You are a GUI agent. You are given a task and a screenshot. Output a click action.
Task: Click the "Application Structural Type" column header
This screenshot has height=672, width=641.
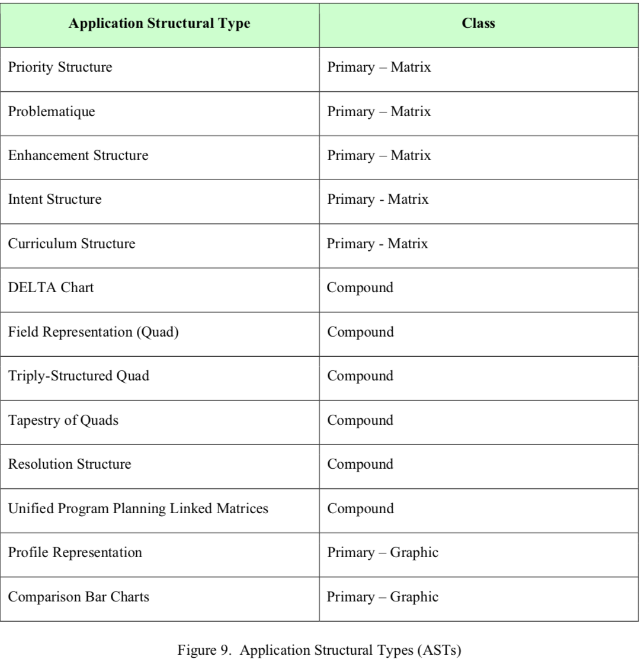[x=159, y=24]
